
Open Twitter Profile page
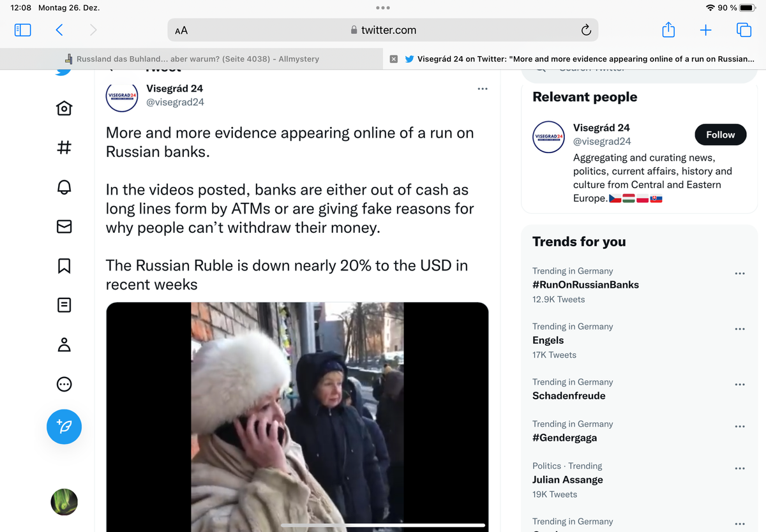(x=64, y=344)
